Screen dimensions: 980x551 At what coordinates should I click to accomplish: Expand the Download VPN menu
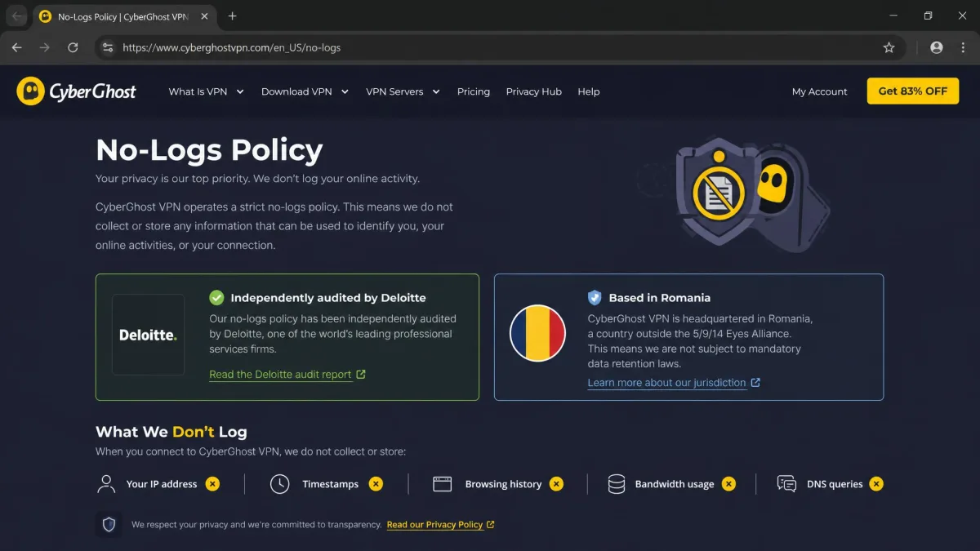pyautogui.click(x=305, y=91)
